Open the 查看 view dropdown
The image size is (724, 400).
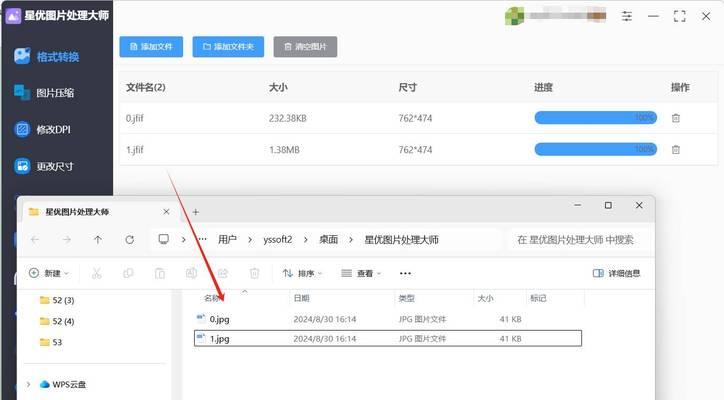point(361,273)
